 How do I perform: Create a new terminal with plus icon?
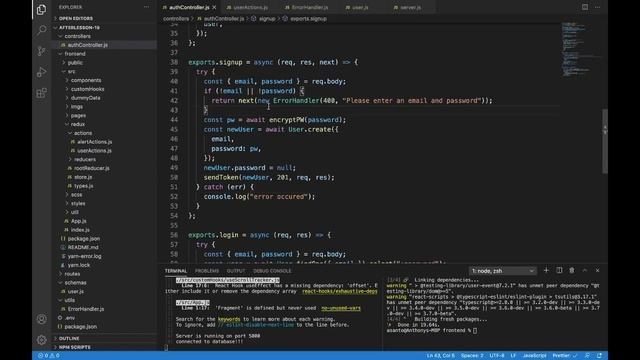point(546,270)
